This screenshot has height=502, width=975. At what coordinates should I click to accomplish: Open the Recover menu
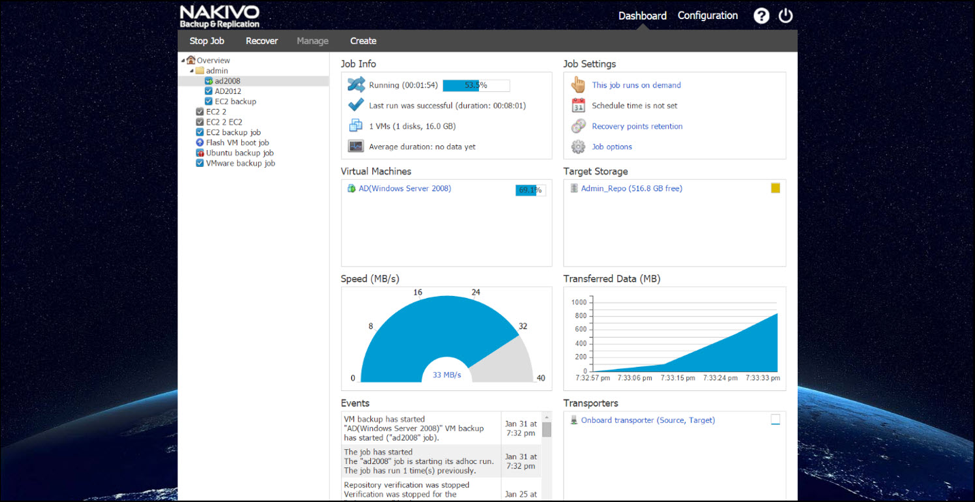(x=262, y=41)
